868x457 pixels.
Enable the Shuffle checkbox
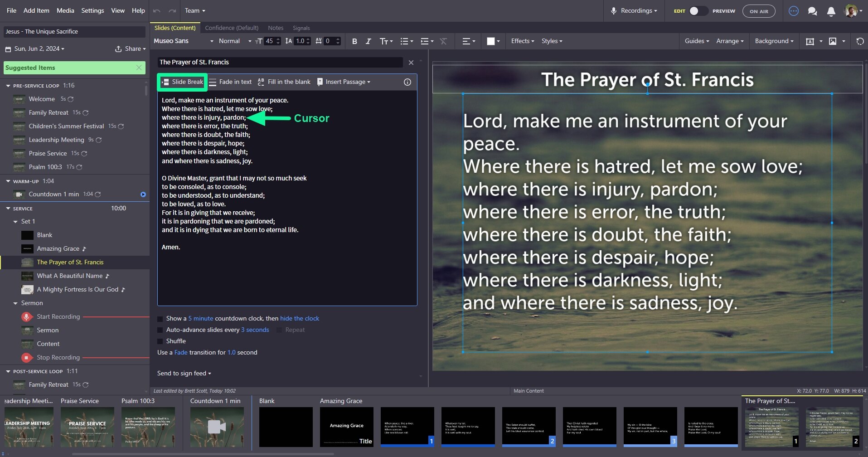click(160, 341)
